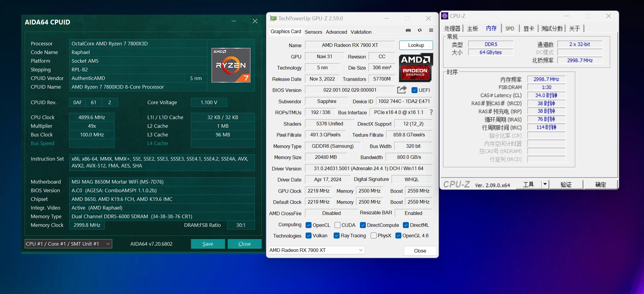Click the 验证 button in CPU-Z
The height and width of the screenshot is (294, 644).
pyautogui.click(x=566, y=184)
